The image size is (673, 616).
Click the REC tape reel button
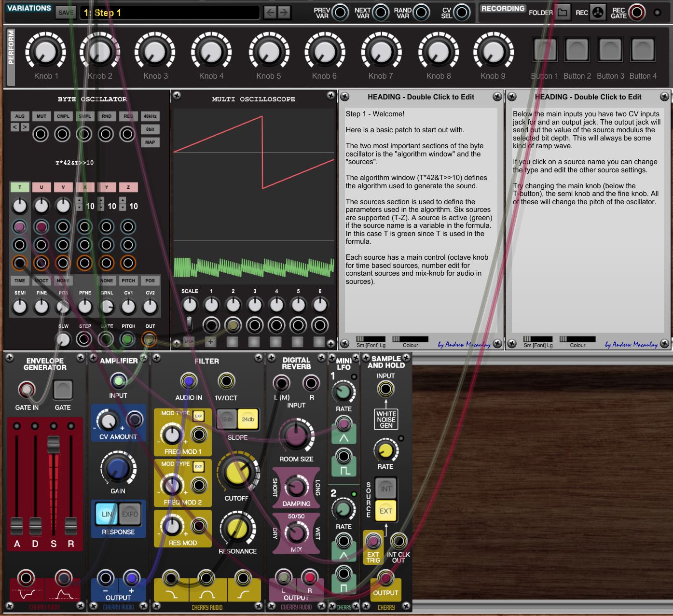pos(597,13)
